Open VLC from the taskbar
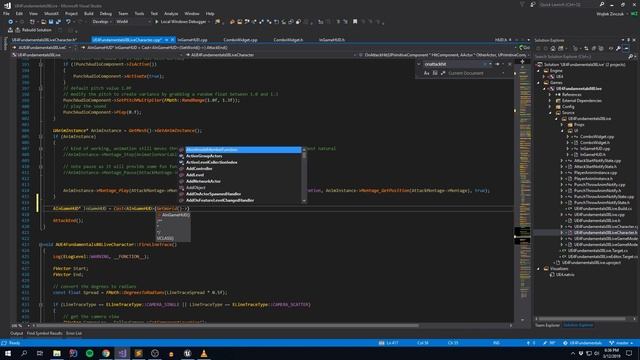640x360 pixels. (x=204, y=353)
